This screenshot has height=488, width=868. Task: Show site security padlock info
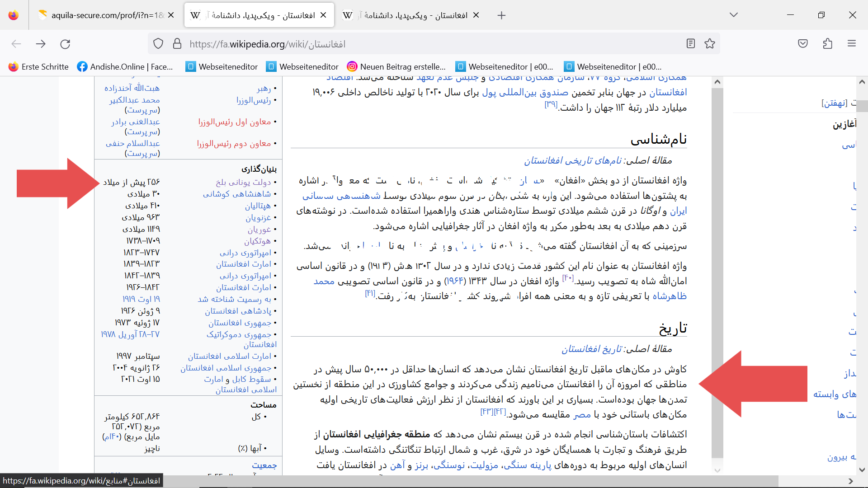tap(177, 44)
